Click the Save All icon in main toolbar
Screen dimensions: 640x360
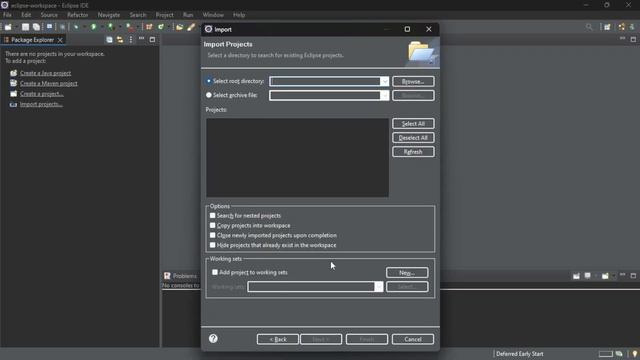point(36,27)
